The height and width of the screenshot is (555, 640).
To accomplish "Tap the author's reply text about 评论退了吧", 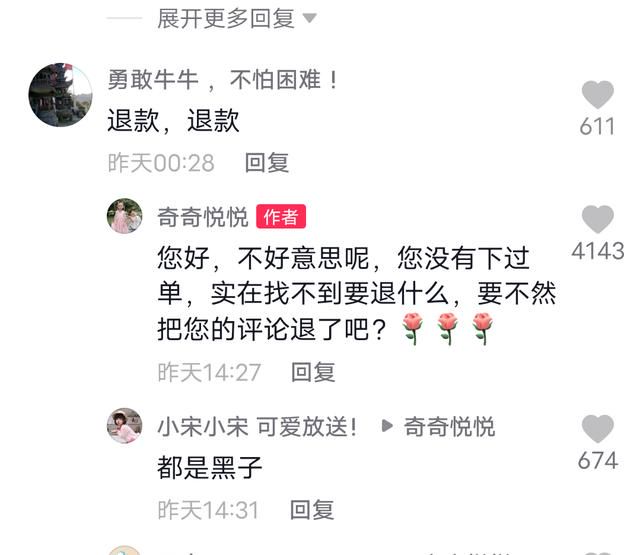I will (x=357, y=294).
